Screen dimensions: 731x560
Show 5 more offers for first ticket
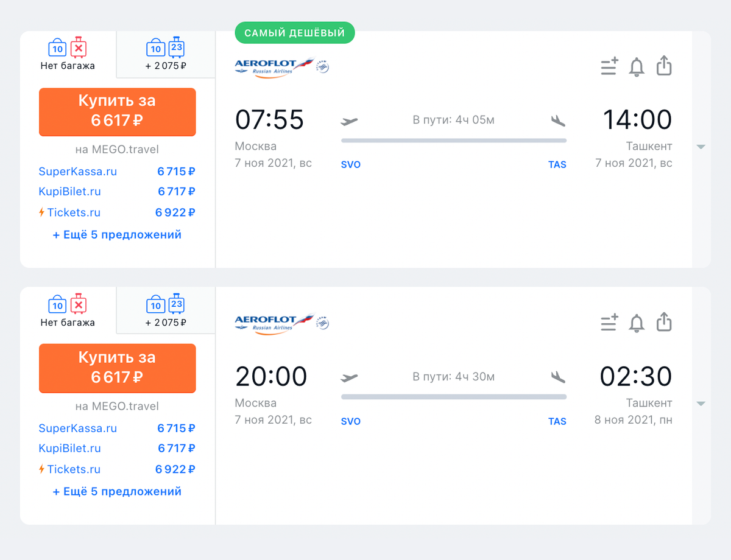click(117, 234)
